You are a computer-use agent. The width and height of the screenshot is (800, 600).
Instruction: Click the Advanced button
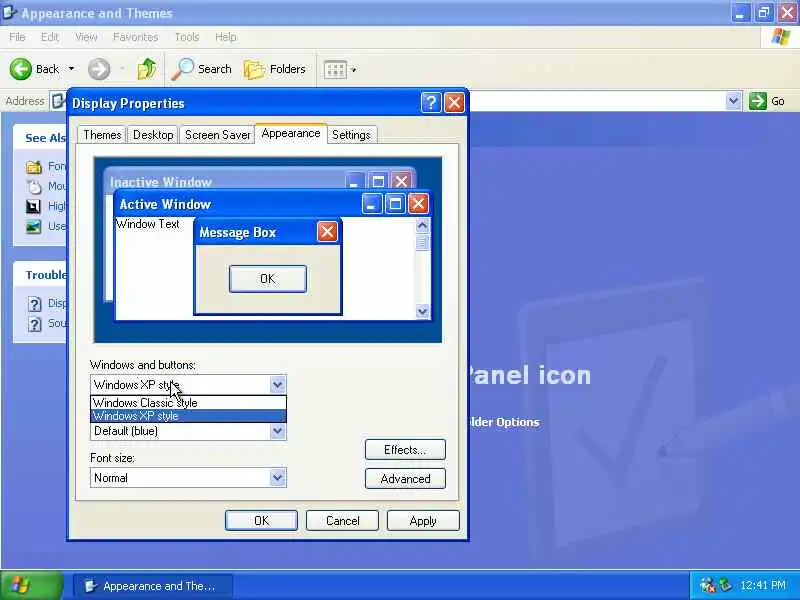(x=405, y=479)
